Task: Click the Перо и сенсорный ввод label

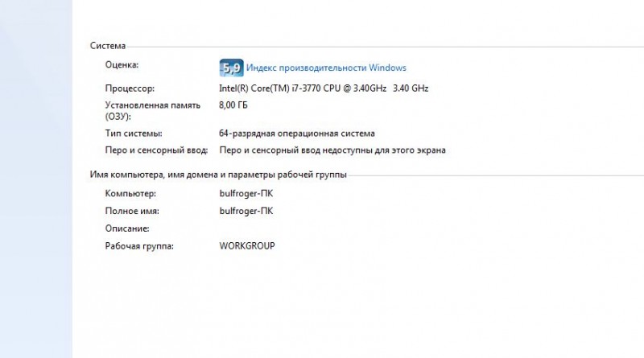Action: (156, 150)
